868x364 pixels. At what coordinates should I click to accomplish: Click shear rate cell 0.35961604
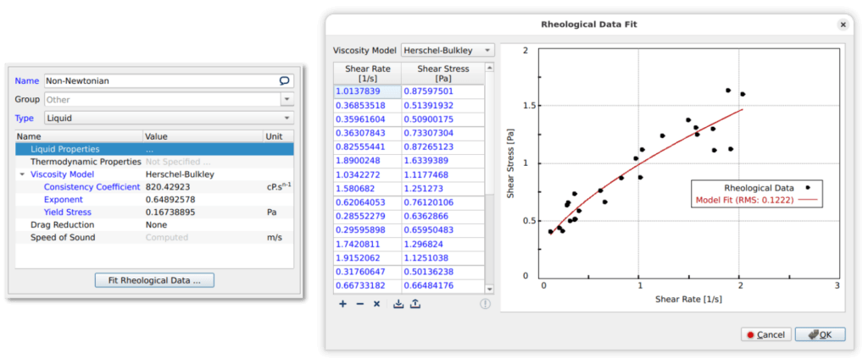pyautogui.click(x=368, y=119)
